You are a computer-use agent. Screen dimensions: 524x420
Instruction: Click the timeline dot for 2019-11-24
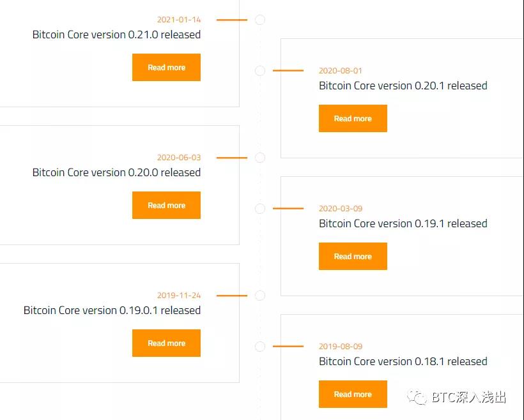point(259,296)
